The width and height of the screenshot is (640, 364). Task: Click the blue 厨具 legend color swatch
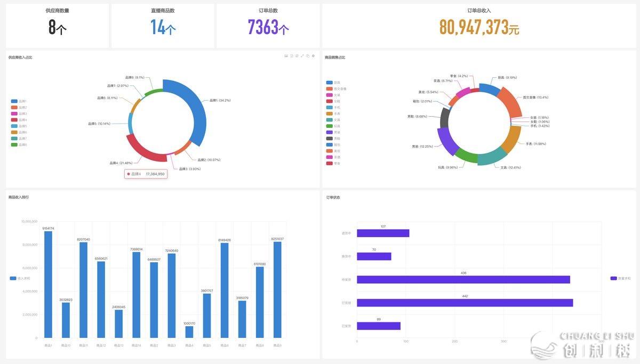[329, 83]
